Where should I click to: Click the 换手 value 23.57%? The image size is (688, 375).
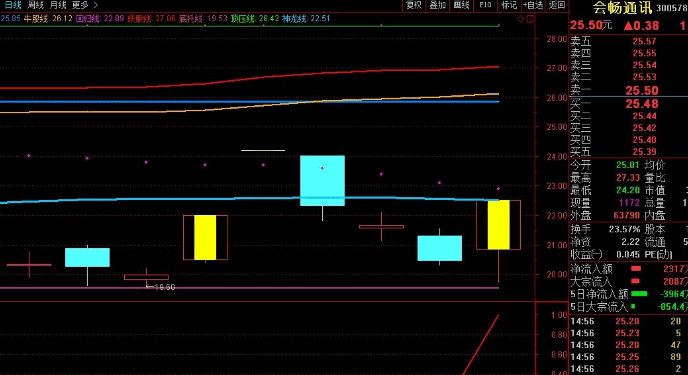click(x=624, y=229)
